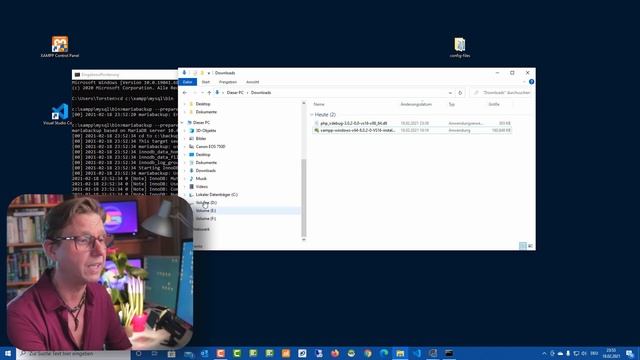The height and width of the screenshot is (360, 640).
Task: Open the notification center icon
Action: pyautogui.click(x=630, y=353)
